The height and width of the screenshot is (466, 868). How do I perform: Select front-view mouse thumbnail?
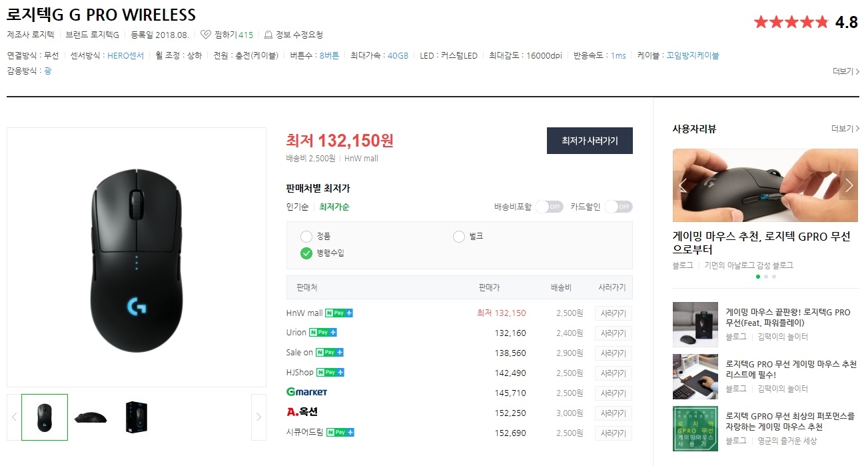(45, 417)
